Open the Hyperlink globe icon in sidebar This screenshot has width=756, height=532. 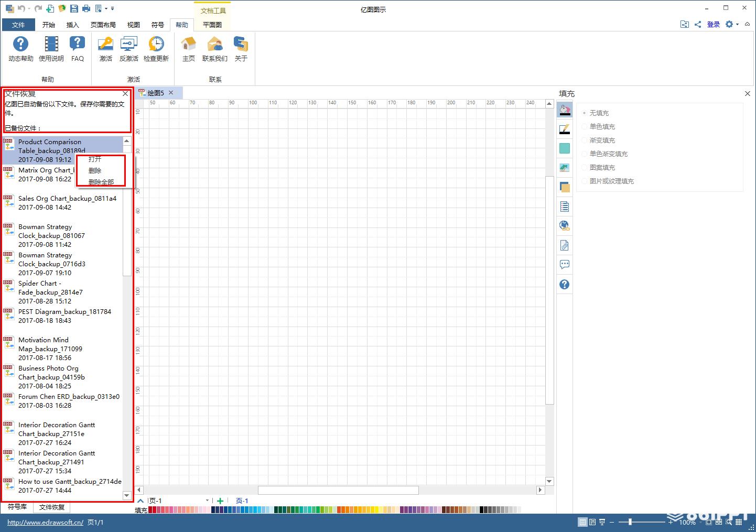tap(565, 226)
